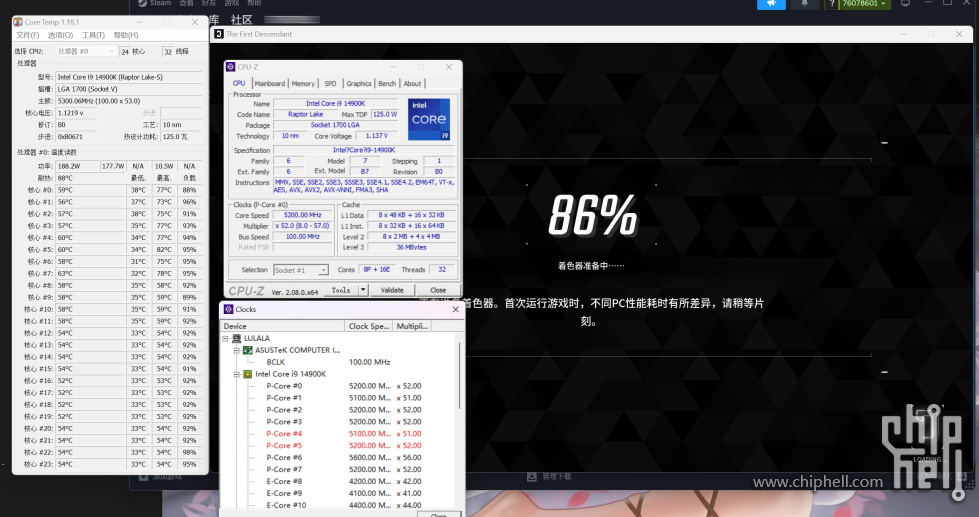Click the Steam help question mark icon
Image resolution: width=979 pixels, height=517 pixels.
pyautogui.click(x=832, y=4)
